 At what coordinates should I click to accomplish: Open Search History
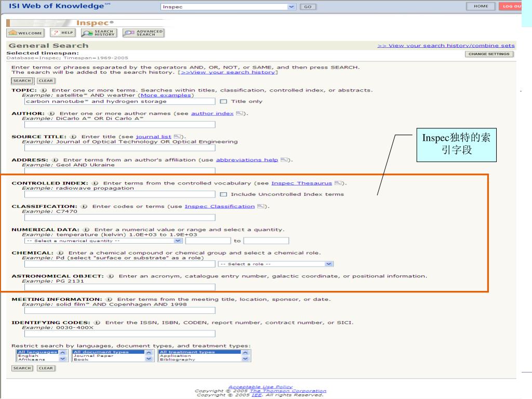tap(99, 33)
